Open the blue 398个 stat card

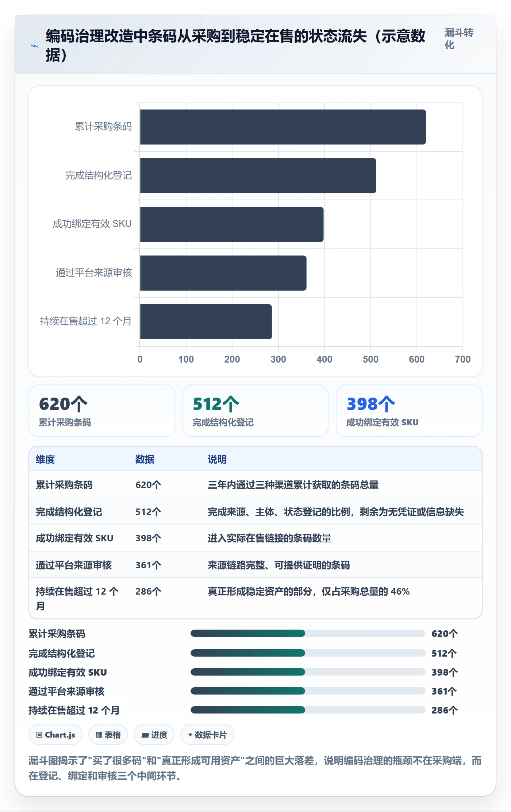tap(409, 411)
